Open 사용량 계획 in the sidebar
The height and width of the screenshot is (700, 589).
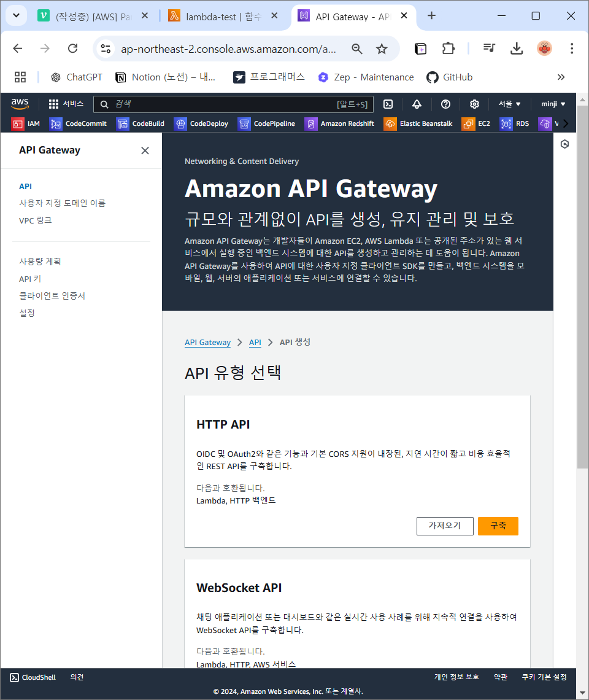click(x=40, y=261)
